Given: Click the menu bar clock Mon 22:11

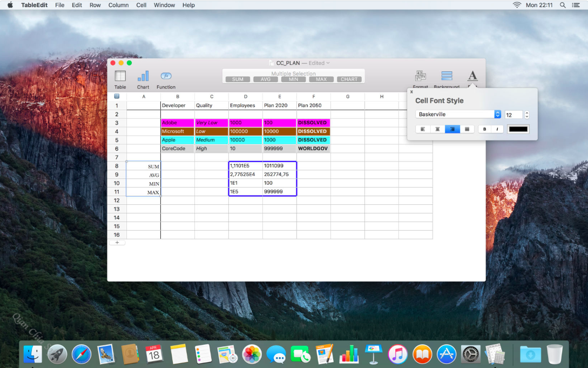Looking at the screenshot, I should coord(539,5).
